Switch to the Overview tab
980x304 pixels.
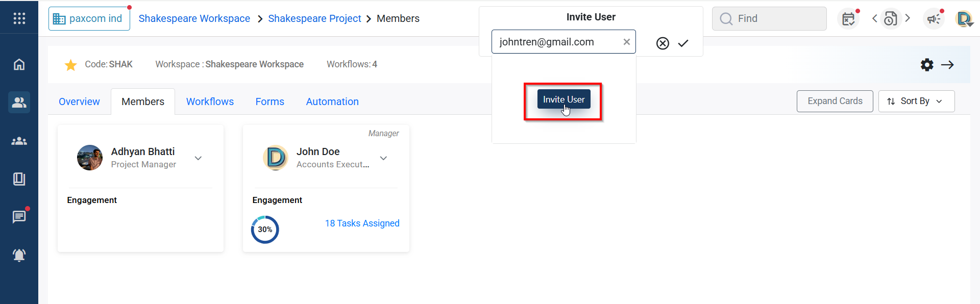[x=79, y=102]
